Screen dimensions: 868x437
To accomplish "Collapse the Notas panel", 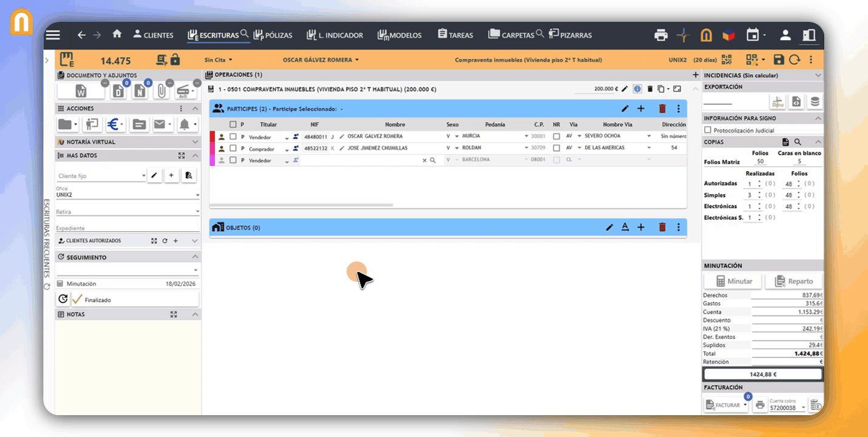I will (195, 314).
